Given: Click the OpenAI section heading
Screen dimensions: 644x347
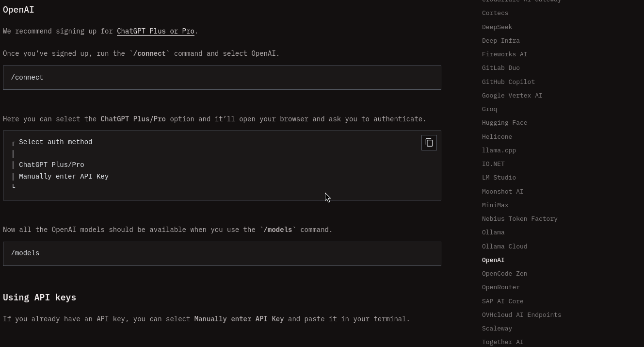Looking at the screenshot, I should pos(18,10).
